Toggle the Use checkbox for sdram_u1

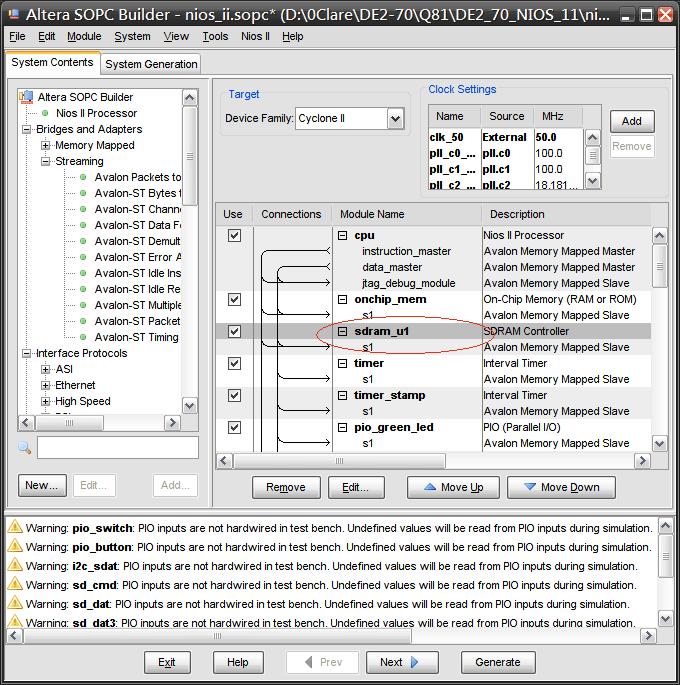(x=235, y=331)
